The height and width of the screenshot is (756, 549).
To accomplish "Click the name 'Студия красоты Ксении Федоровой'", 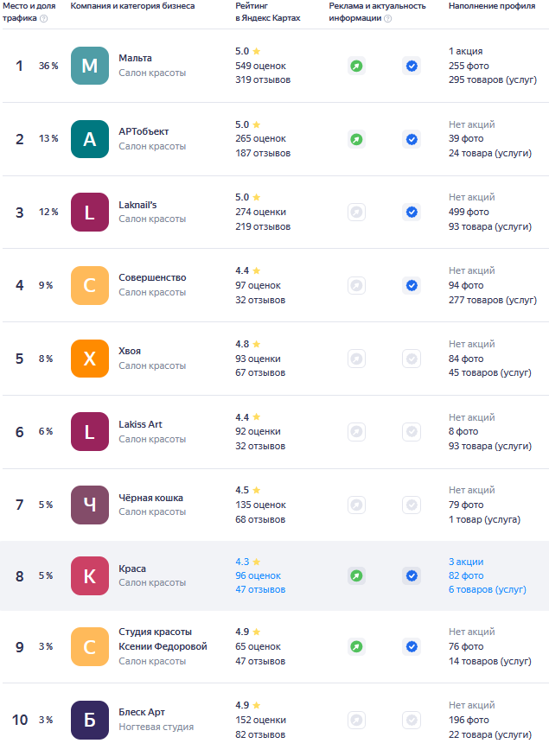I will pyautogui.click(x=163, y=638).
